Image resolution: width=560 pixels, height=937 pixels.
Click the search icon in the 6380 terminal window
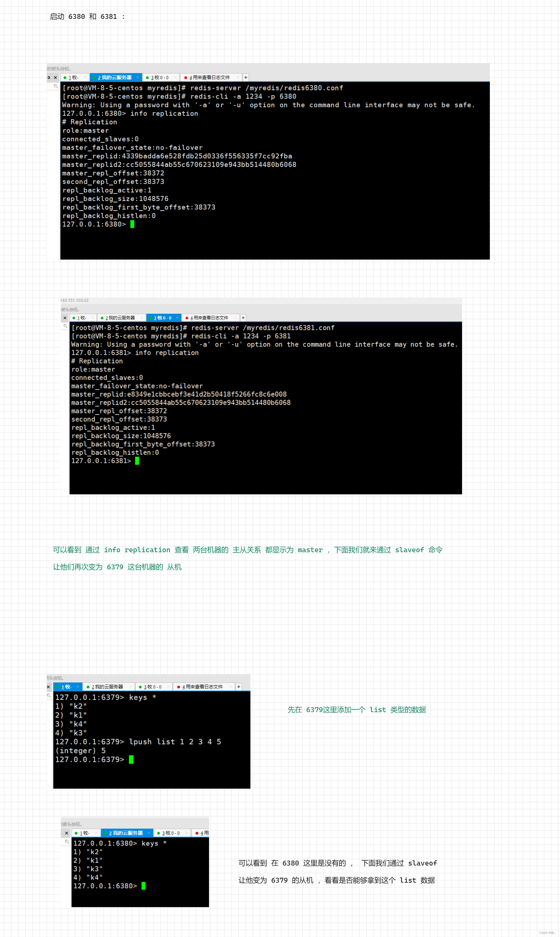click(56, 86)
